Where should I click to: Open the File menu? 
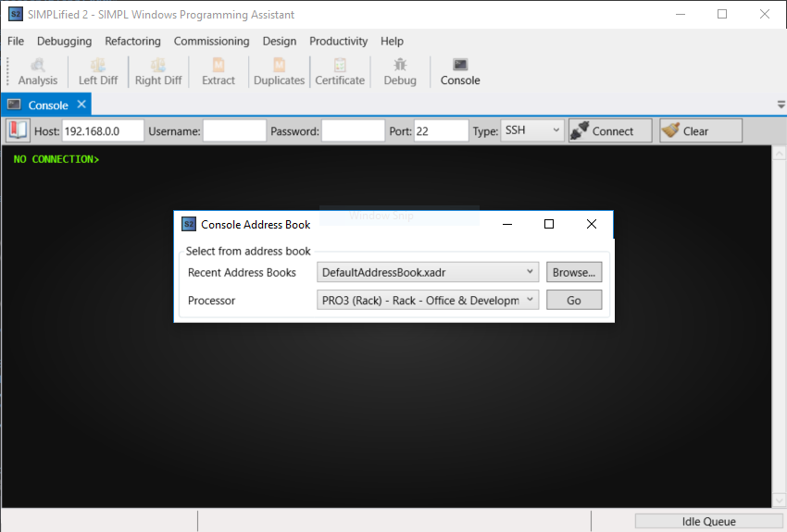click(x=16, y=41)
